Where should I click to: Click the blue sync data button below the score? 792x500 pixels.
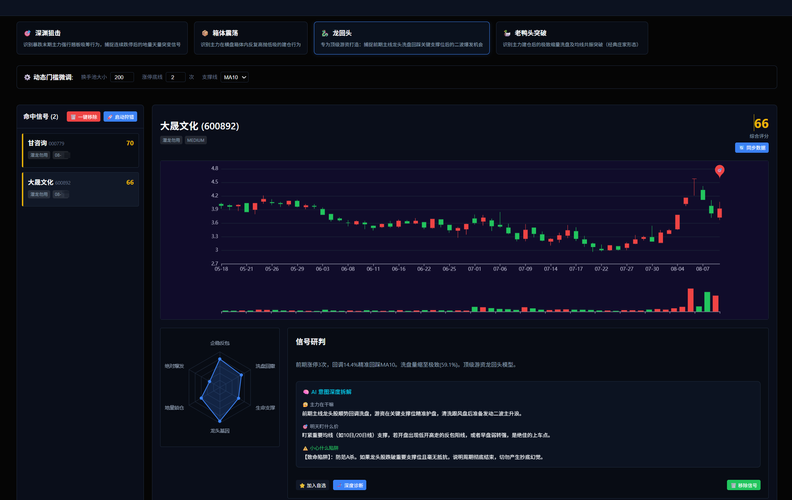752,148
